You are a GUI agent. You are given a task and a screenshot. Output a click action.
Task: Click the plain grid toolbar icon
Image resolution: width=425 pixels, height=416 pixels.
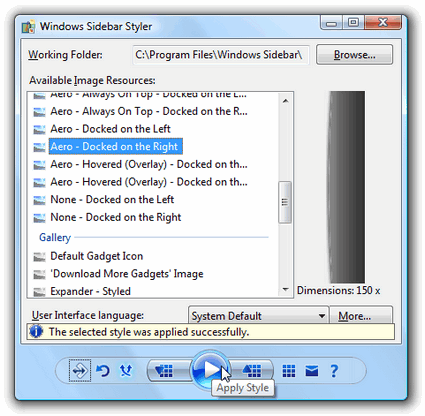(x=289, y=371)
